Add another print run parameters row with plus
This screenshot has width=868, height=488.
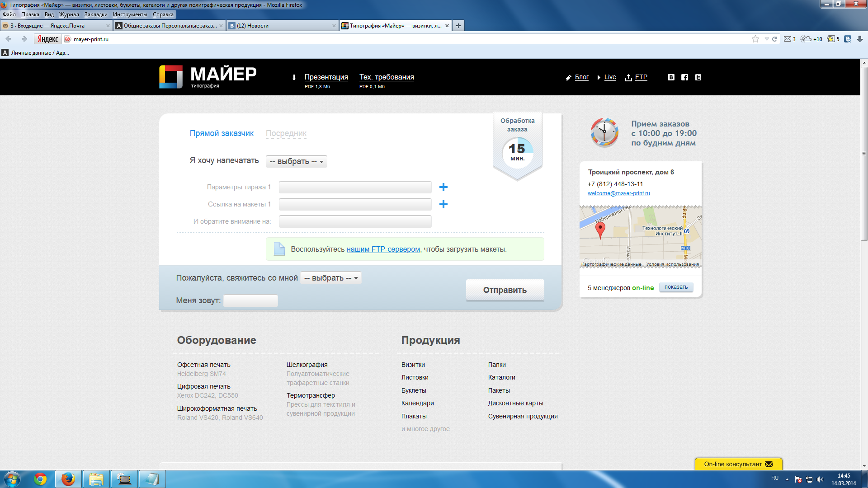(x=443, y=187)
